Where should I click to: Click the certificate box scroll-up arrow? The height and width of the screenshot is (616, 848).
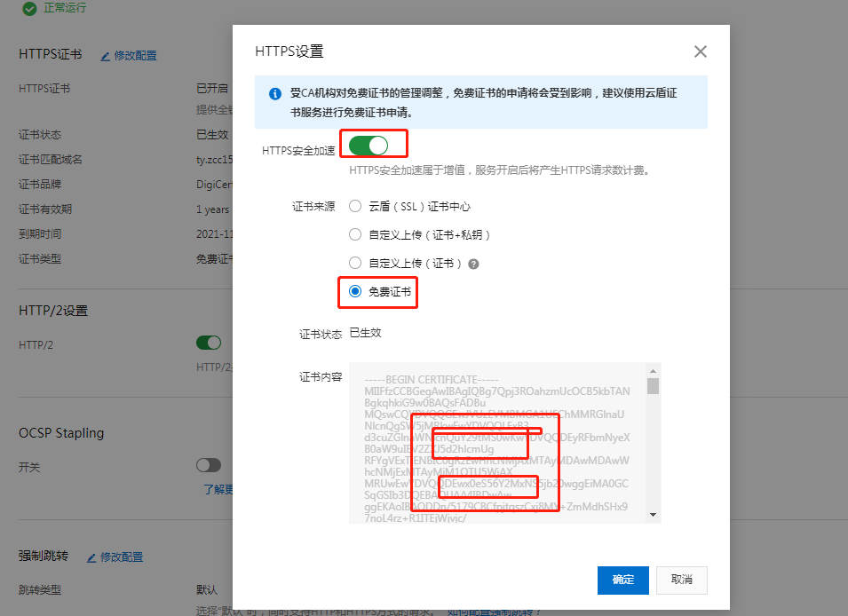click(654, 370)
